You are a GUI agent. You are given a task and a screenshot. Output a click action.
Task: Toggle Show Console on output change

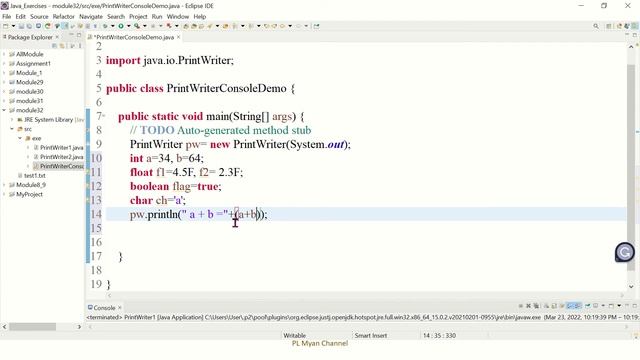pos(570,306)
